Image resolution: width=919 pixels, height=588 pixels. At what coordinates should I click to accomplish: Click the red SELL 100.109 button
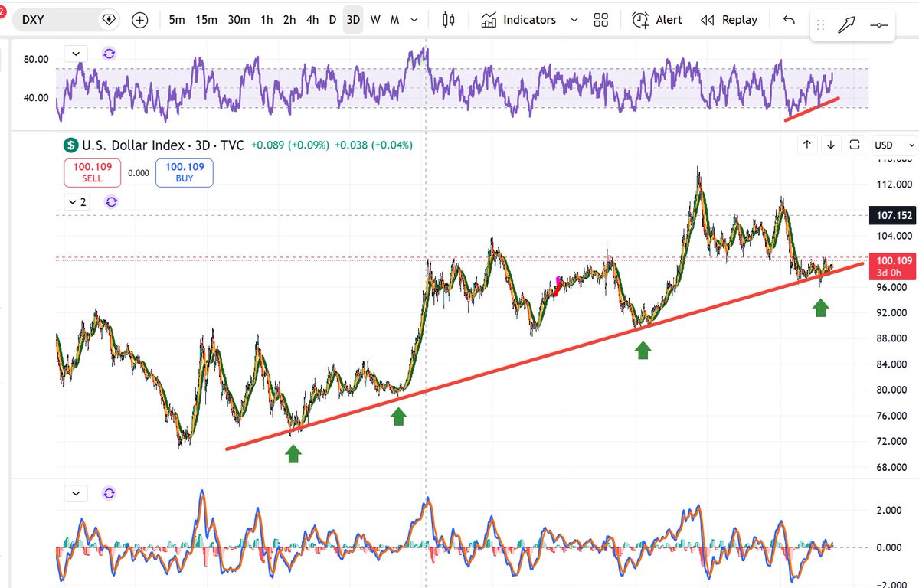tap(93, 172)
